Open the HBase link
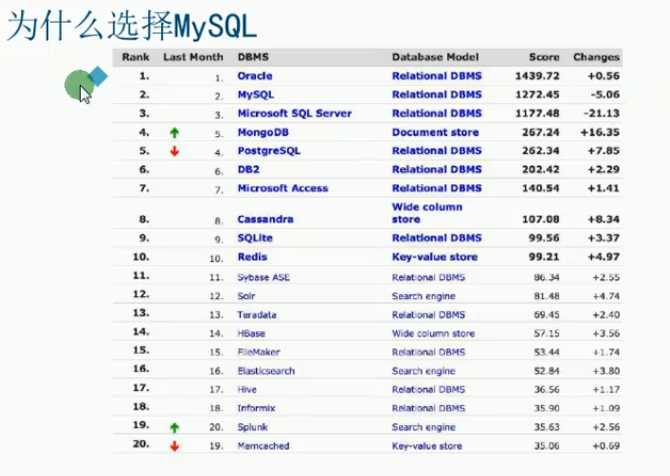 click(x=251, y=334)
